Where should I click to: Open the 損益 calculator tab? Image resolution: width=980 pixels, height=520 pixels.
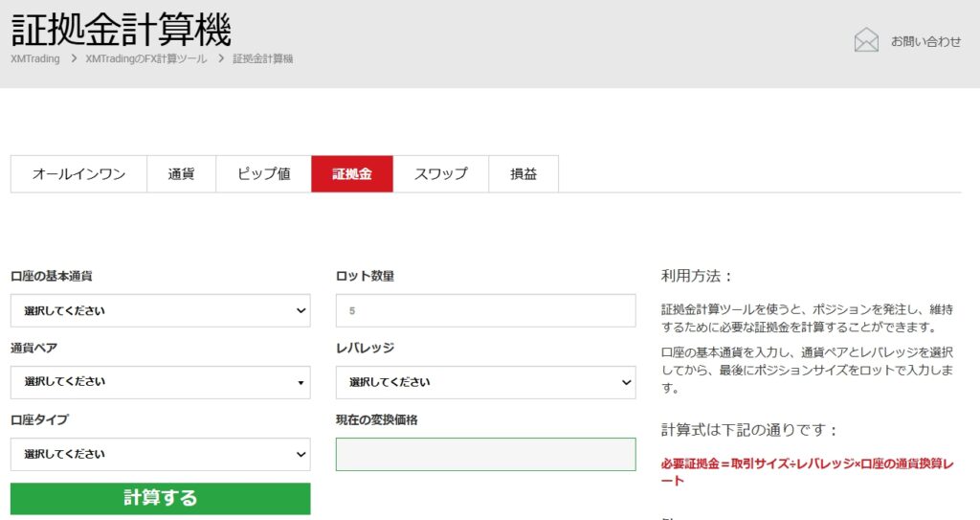tap(523, 174)
